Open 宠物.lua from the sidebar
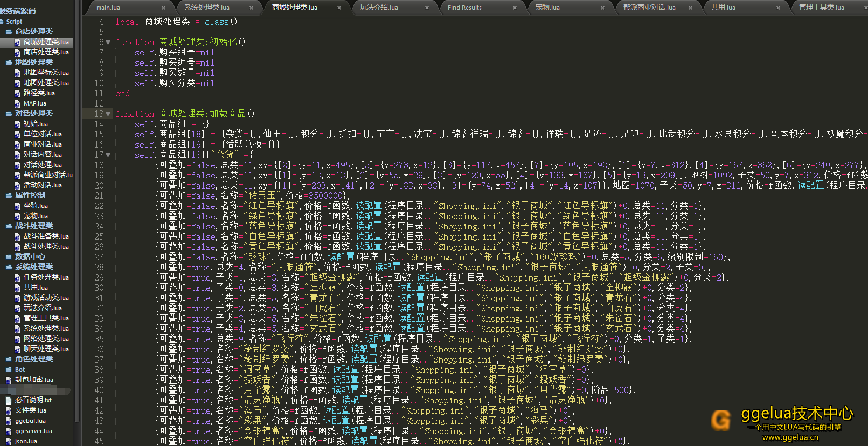The image size is (868, 446). pos(36,216)
